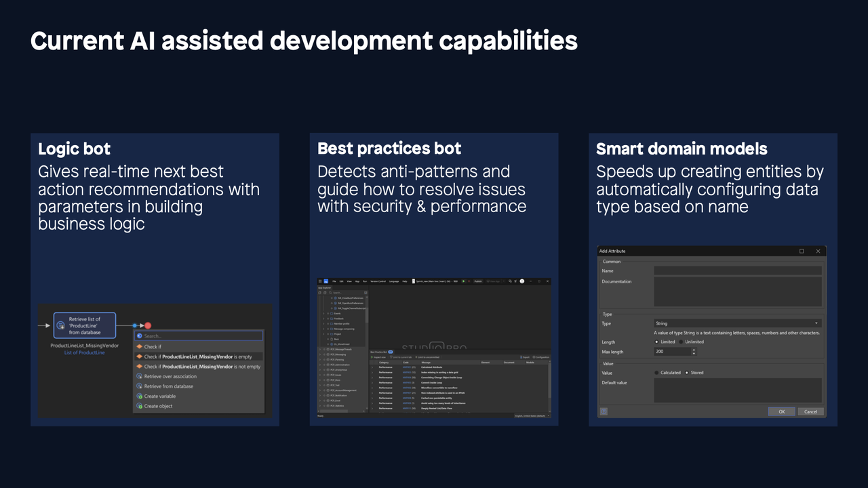The width and height of the screenshot is (868, 488).
Task: Open the Help menu in Studio Pro
Action: pyautogui.click(x=405, y=281)
